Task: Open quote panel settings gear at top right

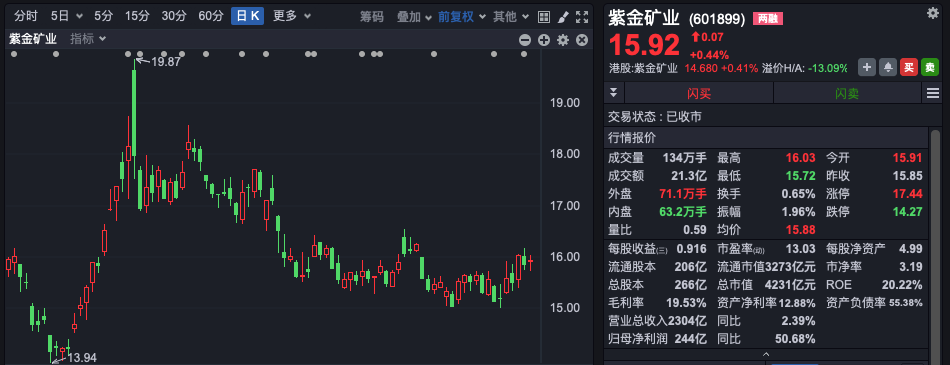Action: tap(932, 13)
